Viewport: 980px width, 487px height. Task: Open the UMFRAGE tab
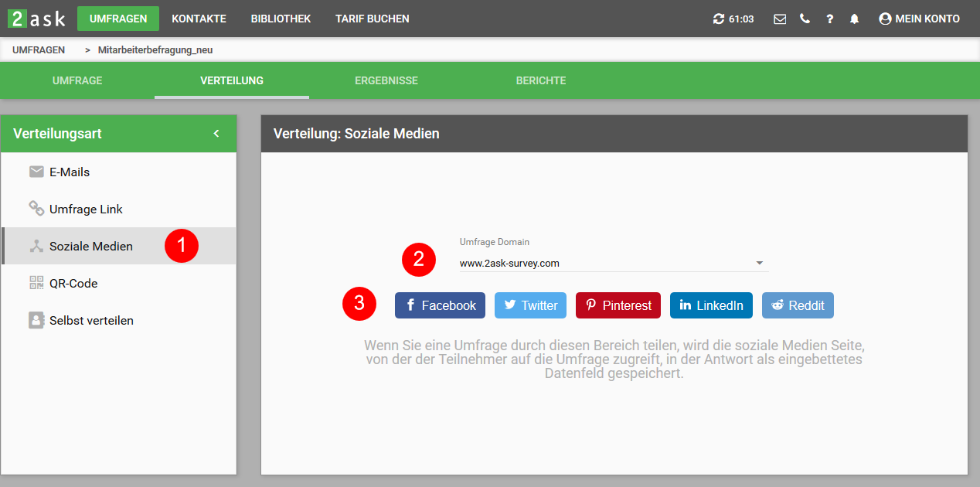(77, 80)
